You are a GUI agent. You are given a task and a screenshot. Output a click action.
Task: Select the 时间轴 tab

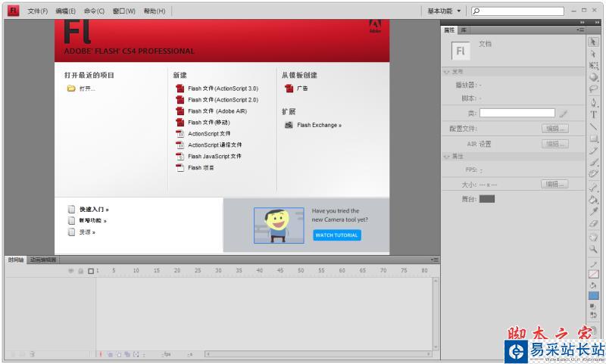pyautogui.click(x=16, y=260)
